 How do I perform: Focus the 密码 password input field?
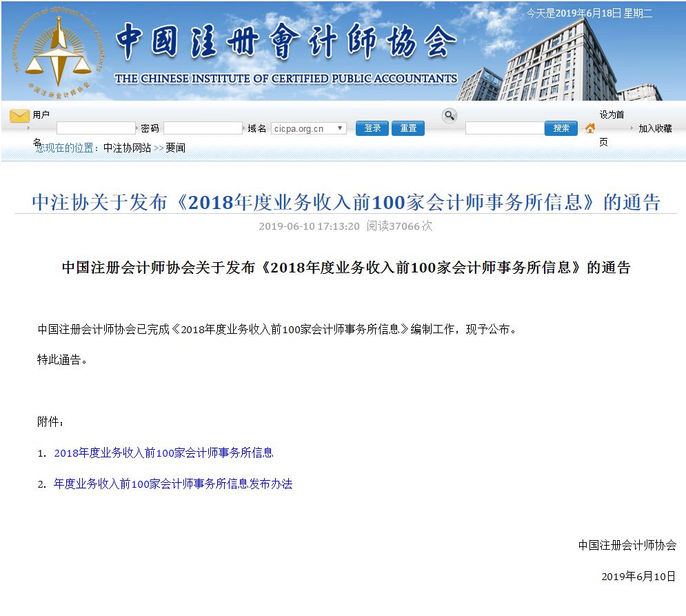click(x=203, y=128)
